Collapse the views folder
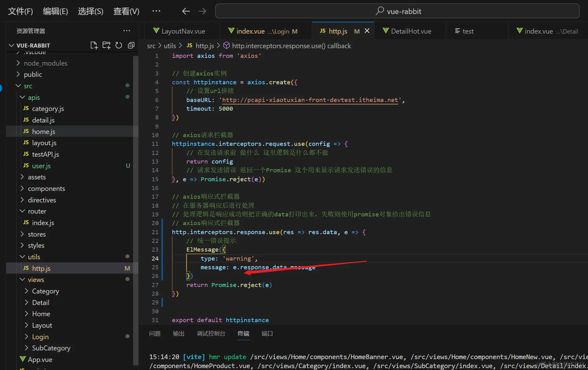588x370 pixels. pyautogui.click(x=36, y=280)
